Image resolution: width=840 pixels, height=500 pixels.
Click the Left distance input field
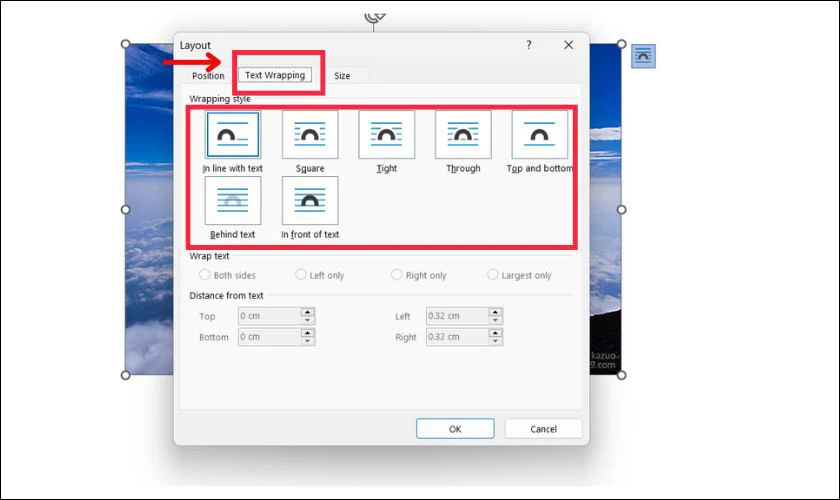[x=458, y=316]
